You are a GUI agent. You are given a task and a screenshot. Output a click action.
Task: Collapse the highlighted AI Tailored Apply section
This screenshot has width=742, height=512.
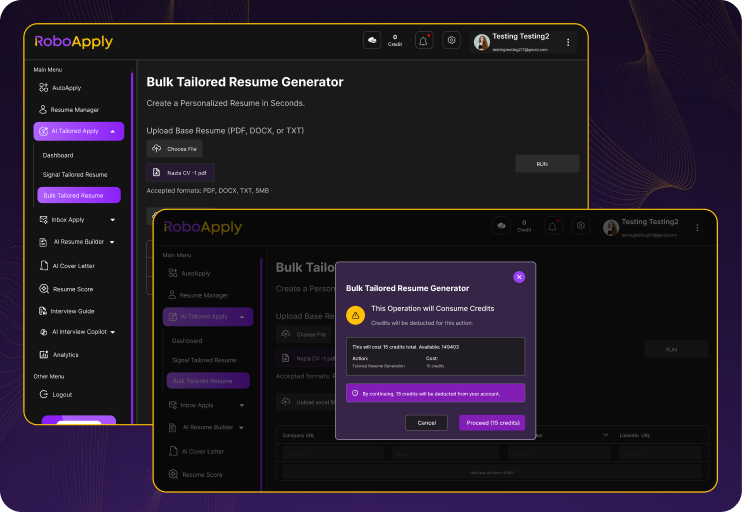pos(113,131)
